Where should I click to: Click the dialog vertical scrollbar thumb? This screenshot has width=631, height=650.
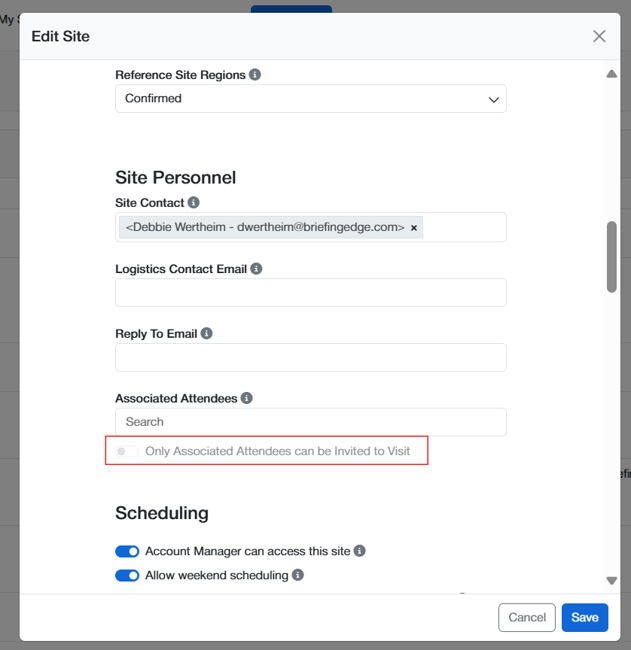pyautogui.click(x=611, y=256)
